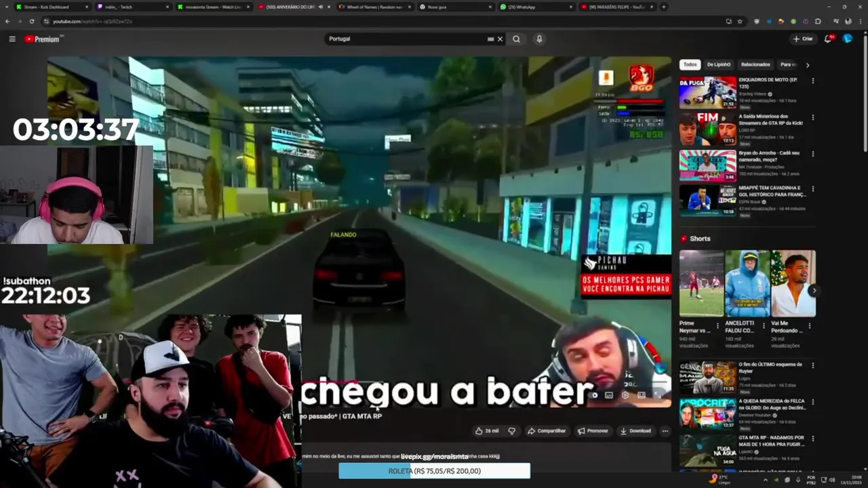
Task: Open the YouTube hamburger guide menu
Action: click(x=12, y=39)
